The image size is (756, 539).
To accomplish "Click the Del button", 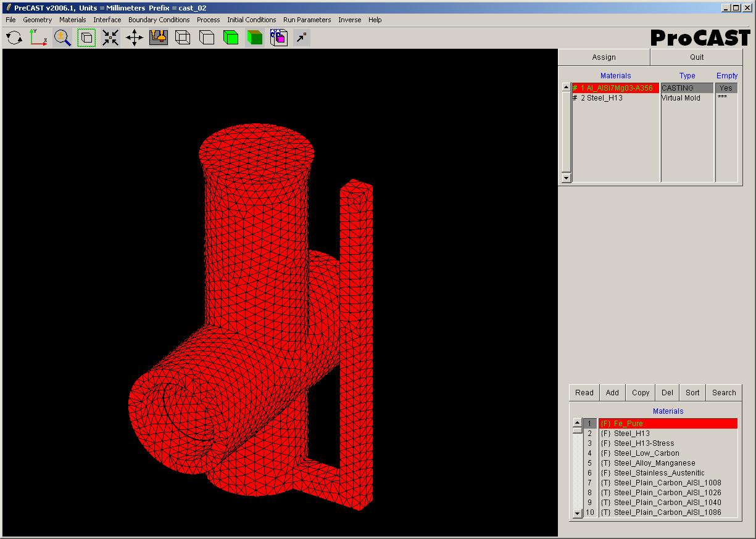I will click(667, 393).
